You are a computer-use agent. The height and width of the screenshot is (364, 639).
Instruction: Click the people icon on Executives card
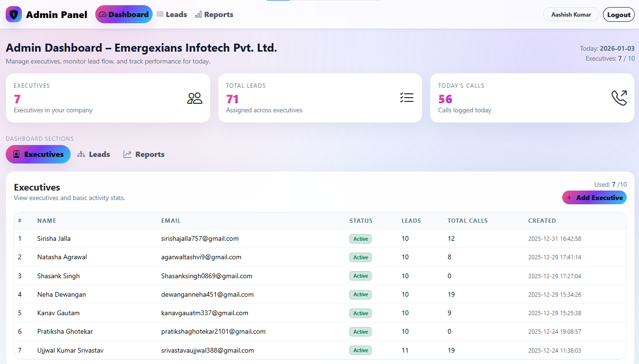194,98
